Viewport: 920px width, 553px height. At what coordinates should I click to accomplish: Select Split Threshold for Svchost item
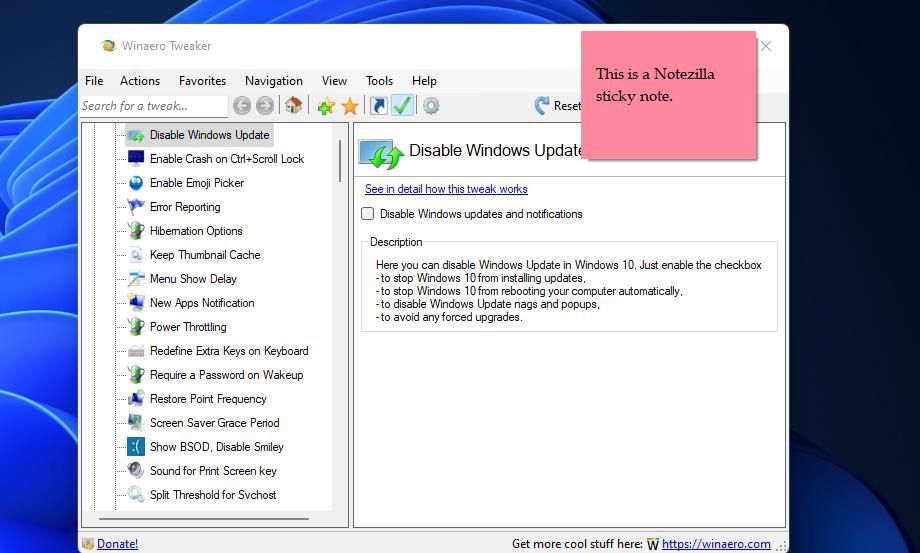(213, 495)
